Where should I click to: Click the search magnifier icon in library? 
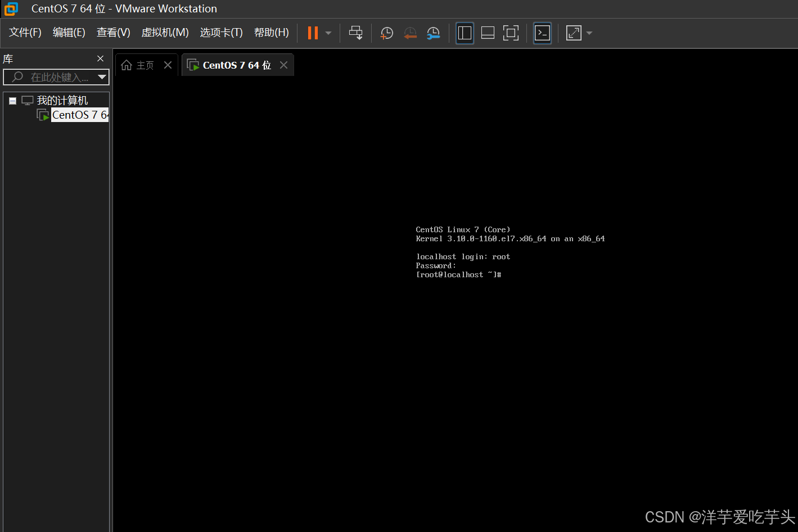tap(17, 77)
